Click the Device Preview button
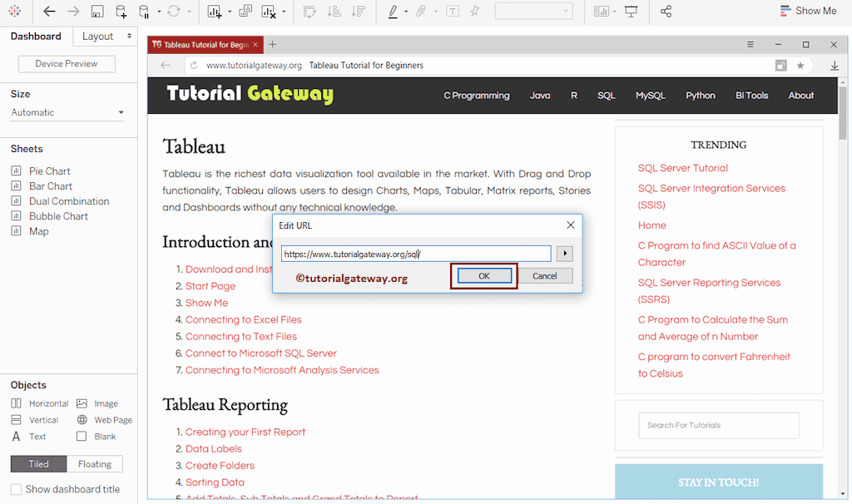The height and width of the screenshot is (504, 852). (x=67, y=63)
